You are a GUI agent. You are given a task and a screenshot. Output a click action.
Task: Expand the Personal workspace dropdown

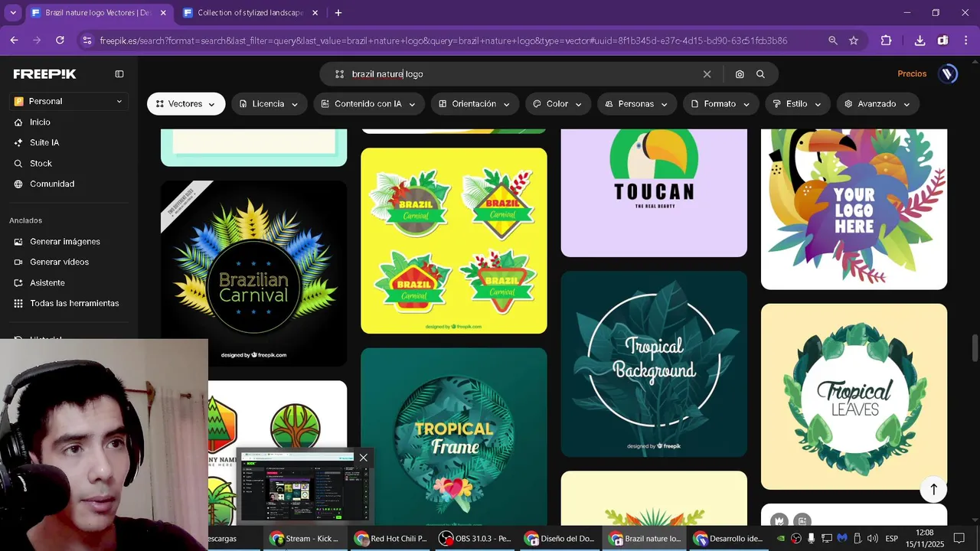[x=69, y=101]
